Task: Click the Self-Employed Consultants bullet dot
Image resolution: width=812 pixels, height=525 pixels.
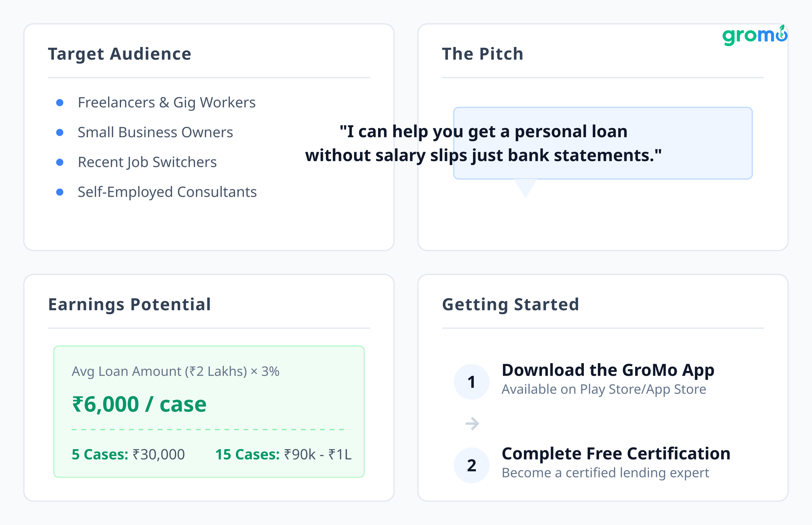Action: point(60,192)
